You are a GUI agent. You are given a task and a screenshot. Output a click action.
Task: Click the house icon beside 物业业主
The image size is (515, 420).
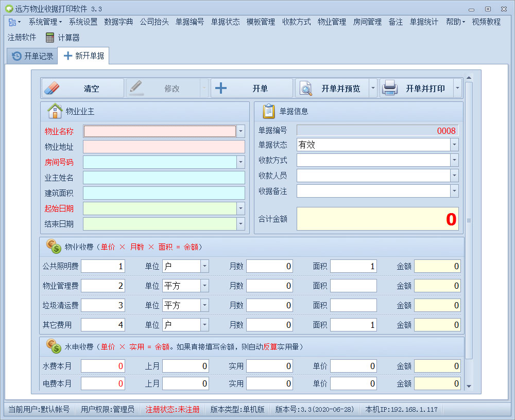[55, 111]
